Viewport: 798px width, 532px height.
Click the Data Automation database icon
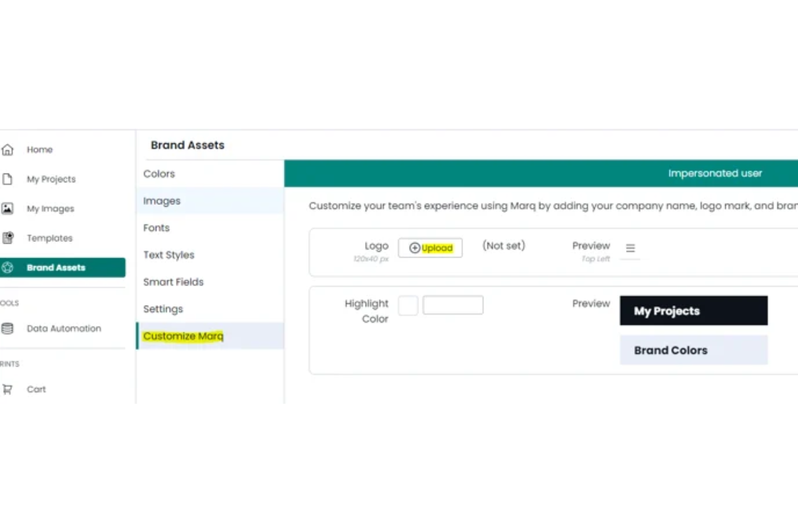pos(8,328)
